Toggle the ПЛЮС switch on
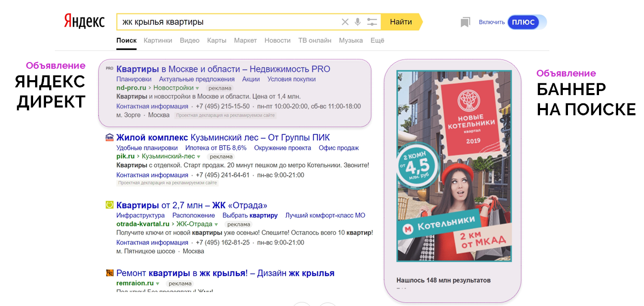 point(527,22)
